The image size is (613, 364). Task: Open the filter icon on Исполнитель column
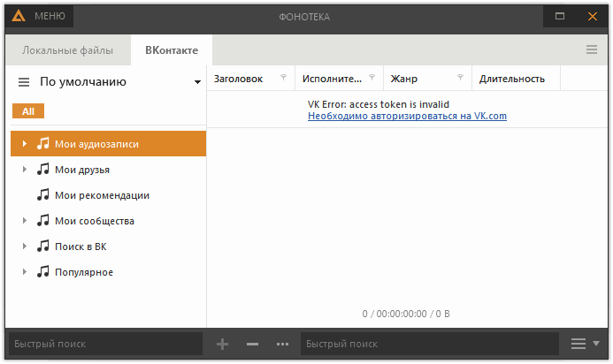pyautogui.click(x=372, y=78)
